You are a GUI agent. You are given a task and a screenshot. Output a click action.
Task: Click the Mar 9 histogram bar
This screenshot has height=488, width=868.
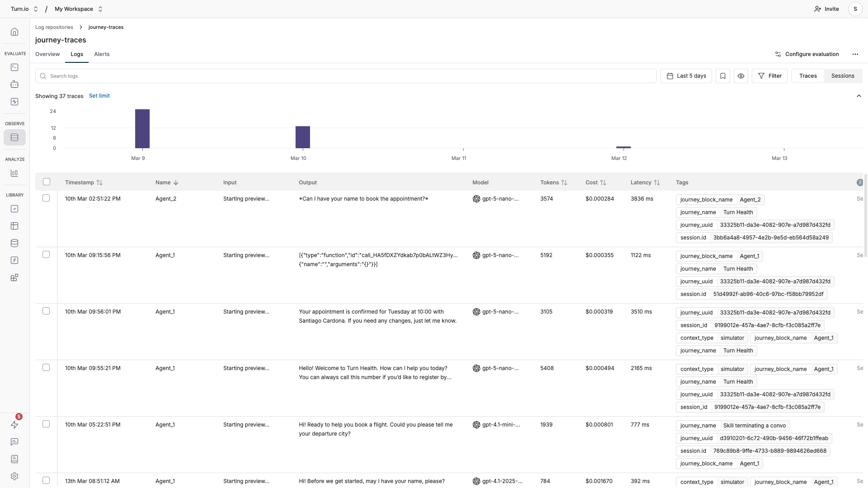coord(142,129)
